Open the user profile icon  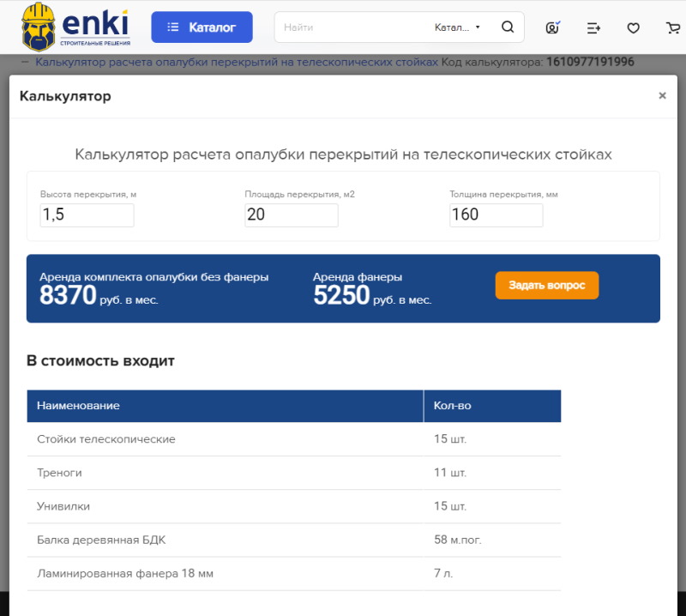click(553, 27)
